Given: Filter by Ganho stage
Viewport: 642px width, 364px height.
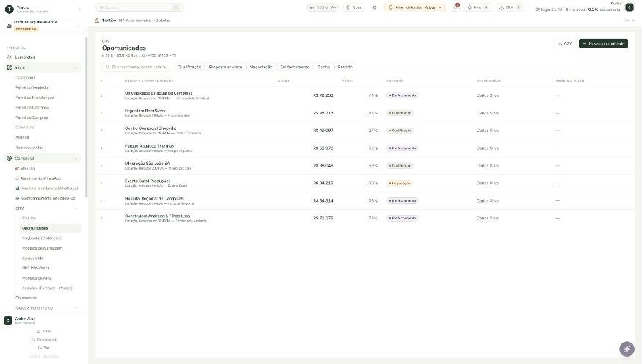Looking at the screenshot, I should (x=323, y=67).
